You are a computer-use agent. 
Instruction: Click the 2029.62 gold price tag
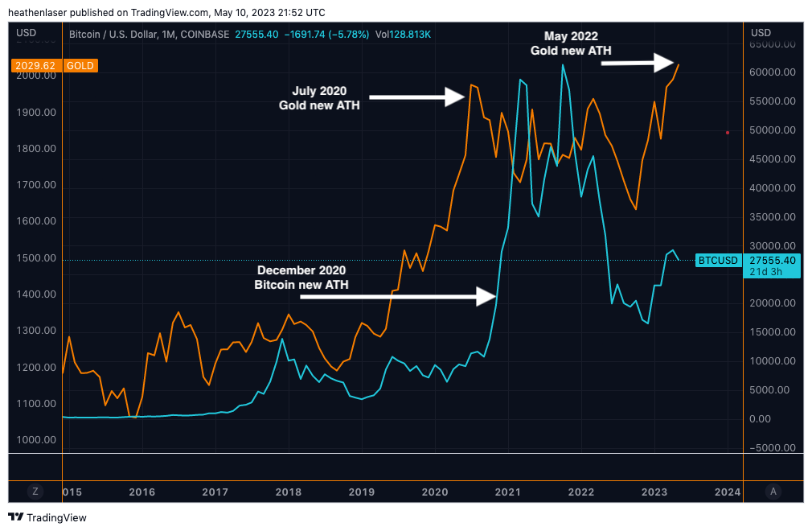click(x=35, y=66)
